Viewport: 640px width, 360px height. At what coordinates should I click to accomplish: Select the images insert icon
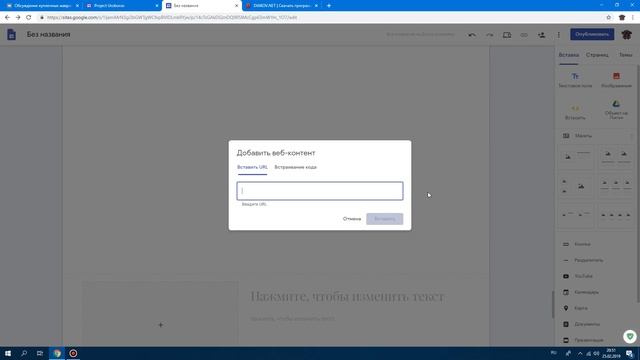click(616, 76)
